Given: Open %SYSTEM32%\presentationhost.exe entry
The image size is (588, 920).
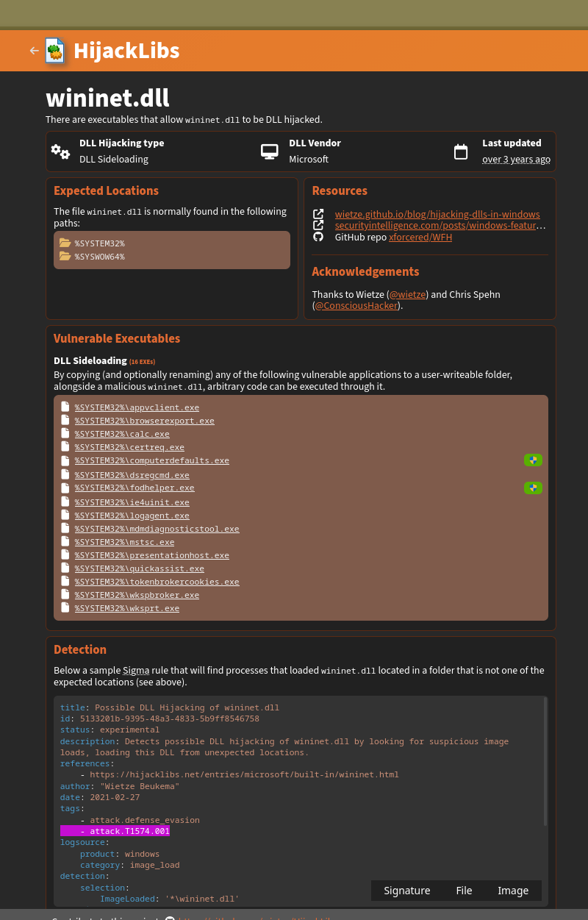Looking at the screenshot, I should pyautogui.click(x=151, y=555).
